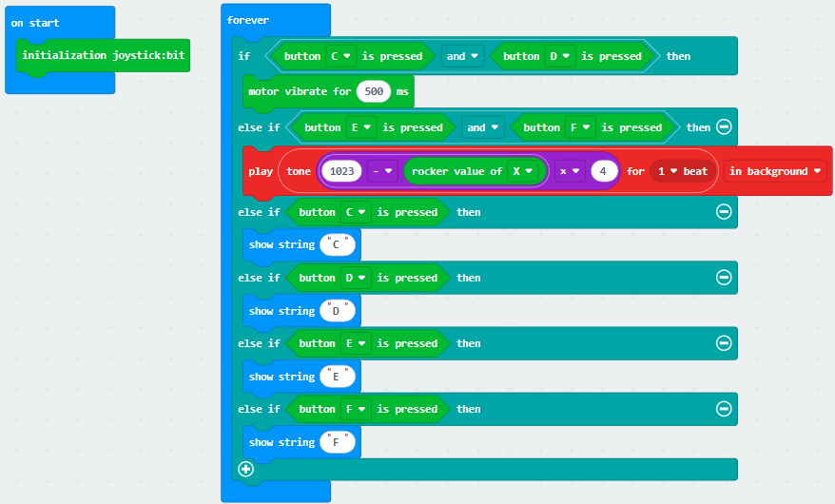This screenshot has width=835, height=504.
Task: Add a new branch with the plus icon
Action: pos(246,469)
